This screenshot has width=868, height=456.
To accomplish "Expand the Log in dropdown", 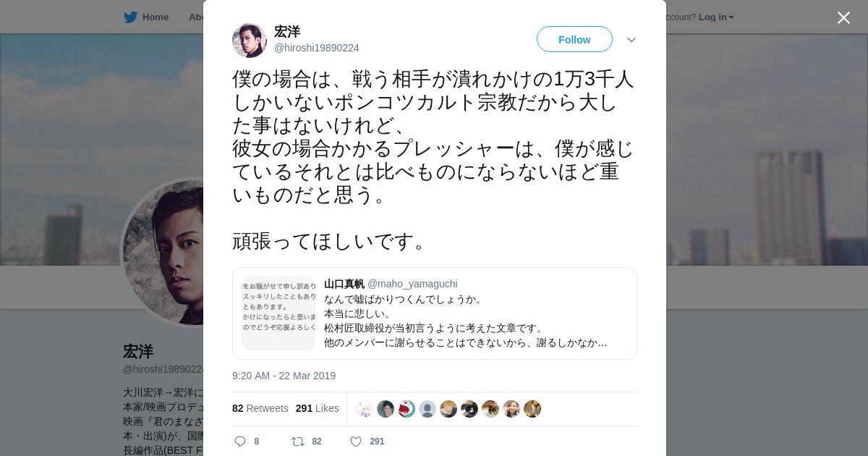I will [x=716, y=17].
